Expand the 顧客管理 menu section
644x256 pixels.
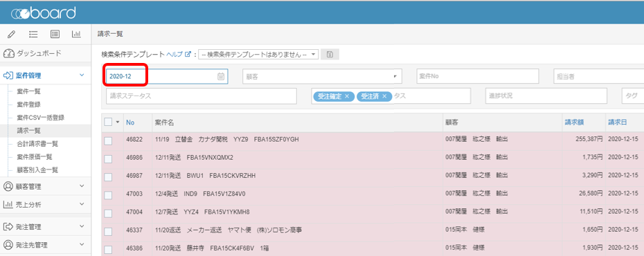[x=45, y=186]
